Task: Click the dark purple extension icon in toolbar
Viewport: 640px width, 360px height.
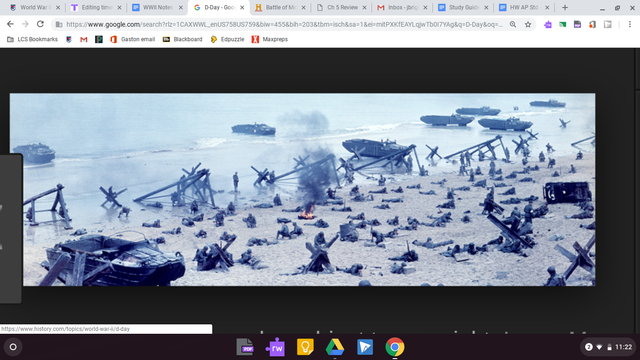Action: click(x=577, y=24)
